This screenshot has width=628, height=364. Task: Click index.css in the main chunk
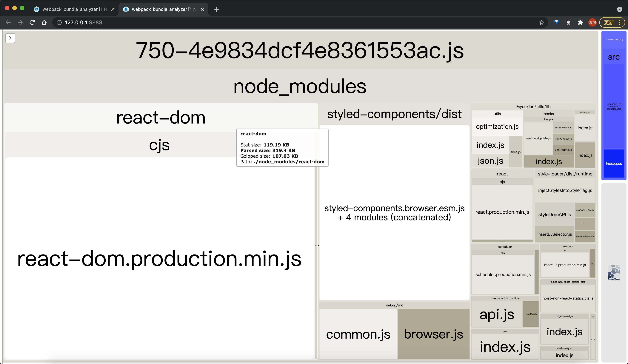coord(614,164)
